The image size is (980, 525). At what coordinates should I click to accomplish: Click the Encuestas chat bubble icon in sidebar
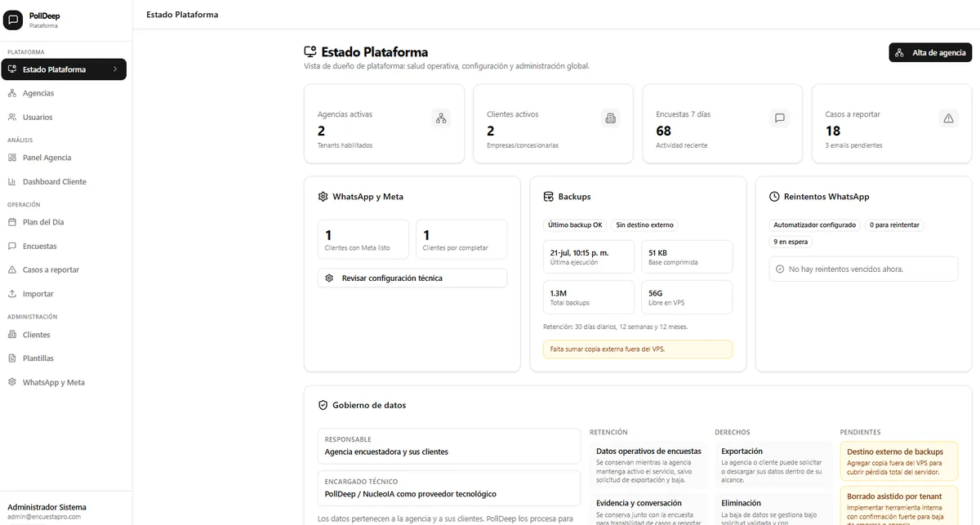pos(12,246)
